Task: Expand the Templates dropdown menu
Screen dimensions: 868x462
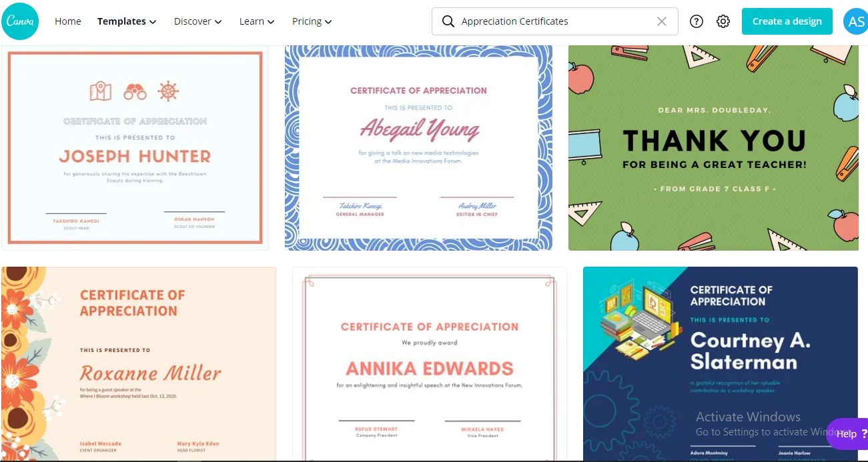Action: click(127, 21)
